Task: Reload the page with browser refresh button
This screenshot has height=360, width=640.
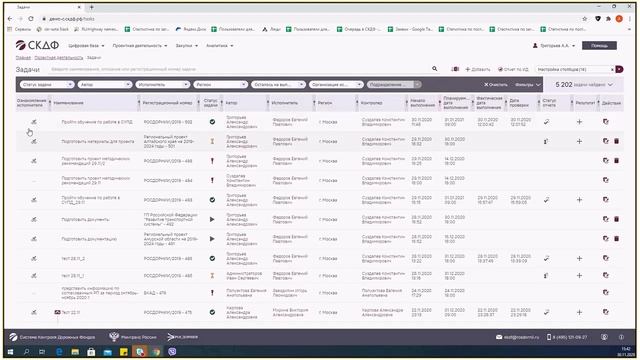Action: coord(31,19)
